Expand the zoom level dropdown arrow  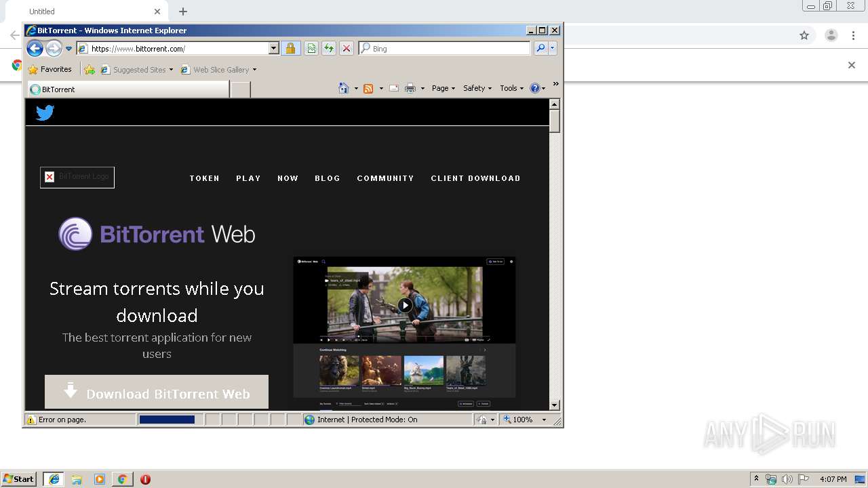(544, 420)
